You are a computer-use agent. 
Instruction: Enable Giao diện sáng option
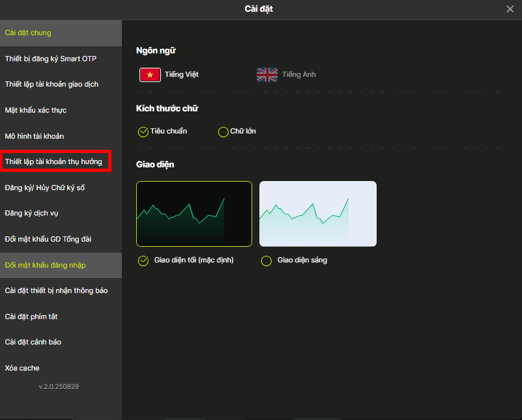(x=266, y=260)
